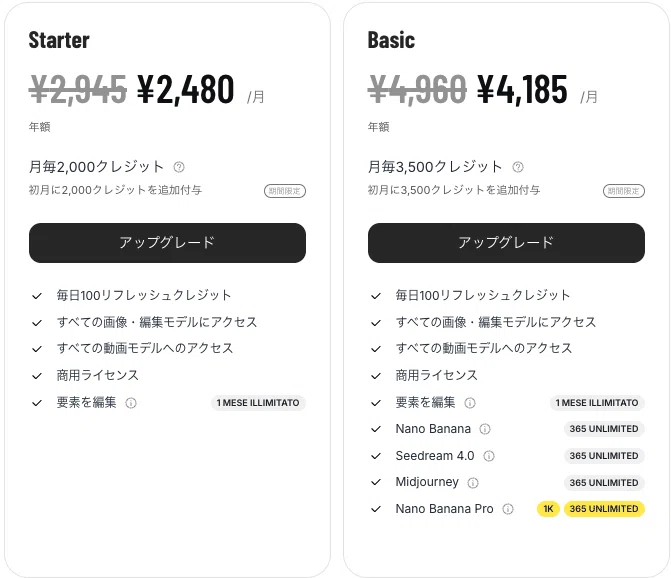Click info icon next to Basic 要素を編集
671x578 pixels.
click(470, 403)
